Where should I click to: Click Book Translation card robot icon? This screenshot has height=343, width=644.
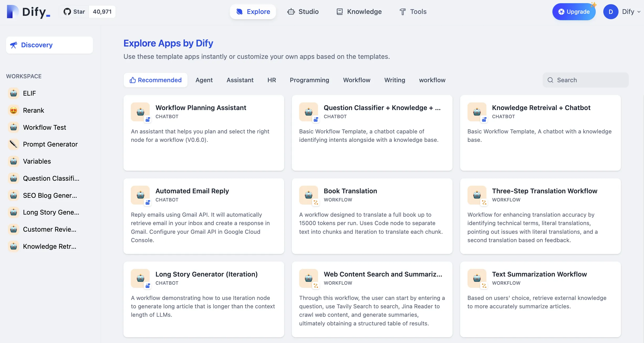[x=309, y=195]
